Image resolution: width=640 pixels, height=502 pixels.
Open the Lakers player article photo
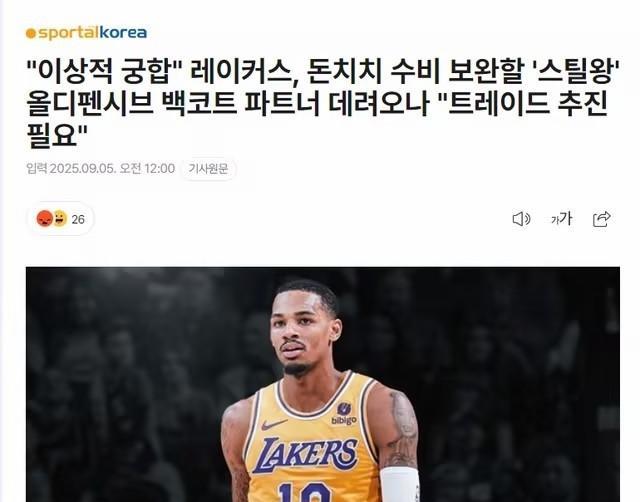tap(323, 384)
